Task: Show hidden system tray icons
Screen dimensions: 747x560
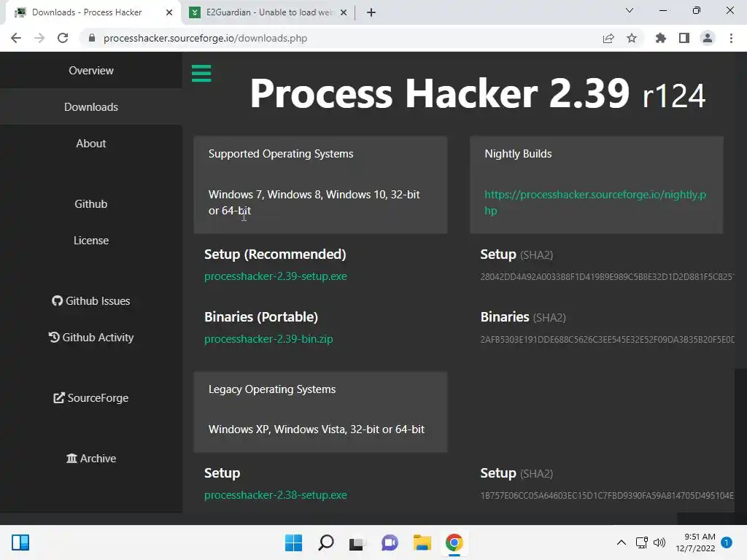Action: [622, 542]
